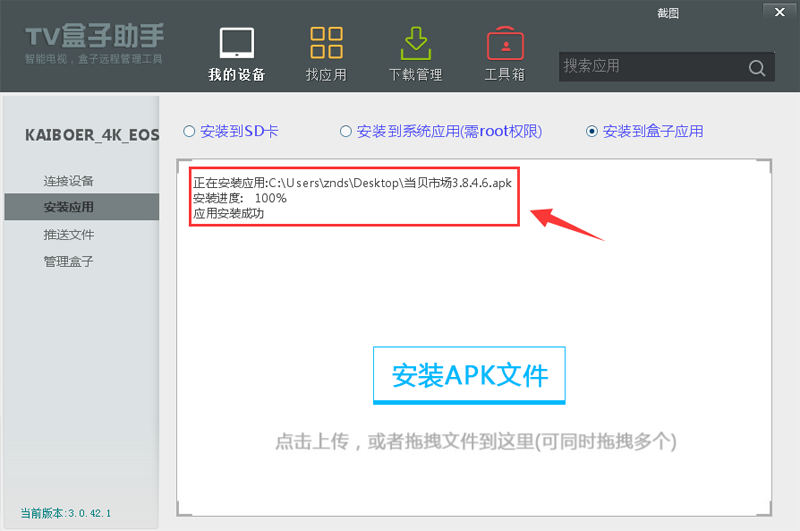This screenshot has height=531, width=800.
Task: Click the 截图 screenshot link
Action: 668,13
